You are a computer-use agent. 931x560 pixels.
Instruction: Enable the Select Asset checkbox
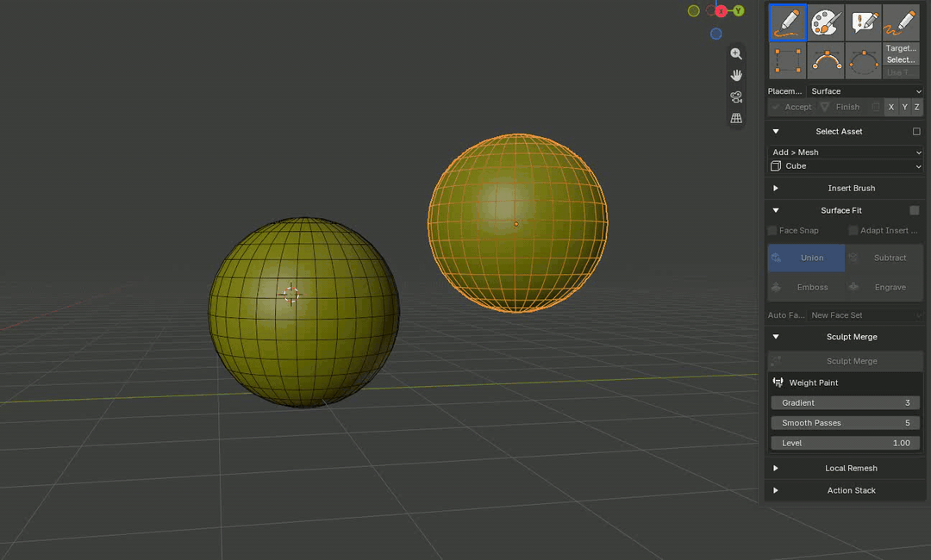point(916,132)
